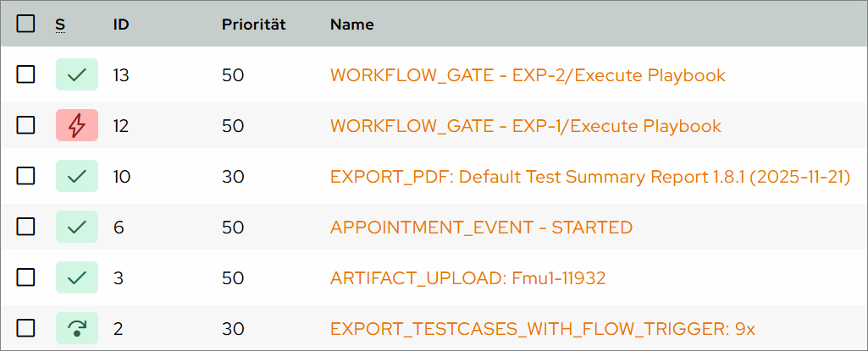Sort by the S status column header

pos(60,25)
